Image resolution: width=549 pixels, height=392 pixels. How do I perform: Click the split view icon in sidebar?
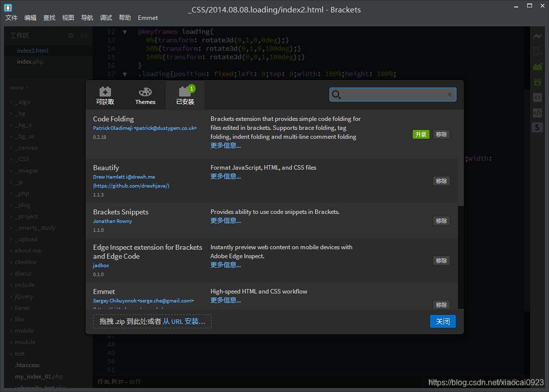pyautogui.click(x=84, y=36)
